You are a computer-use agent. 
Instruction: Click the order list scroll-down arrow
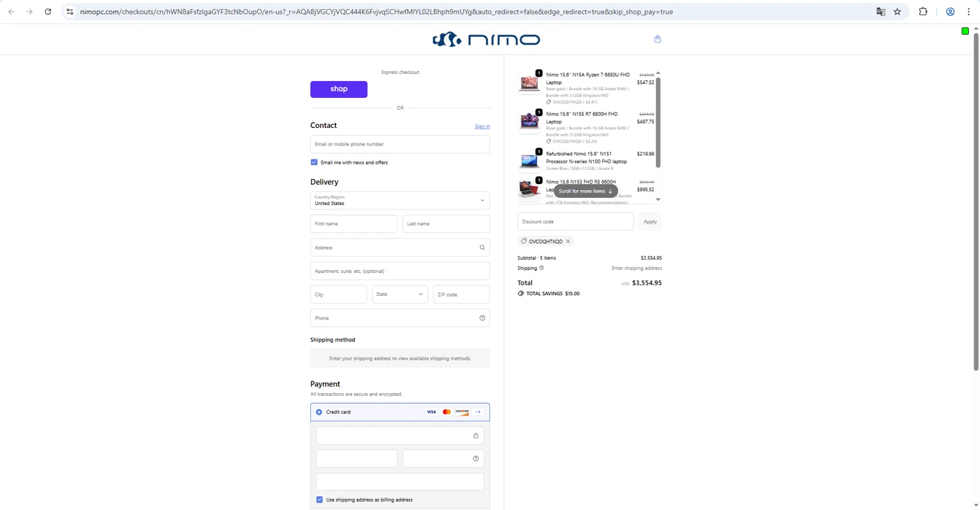click(658, 200)
